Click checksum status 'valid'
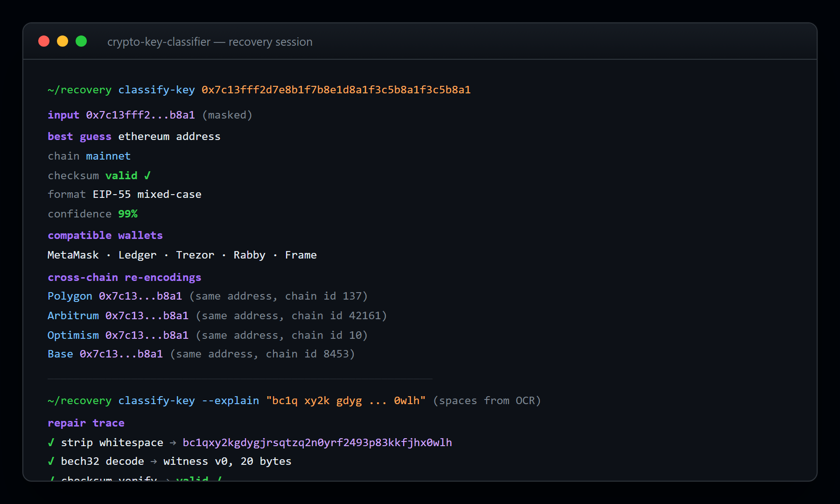The image size is (840, 504). [121, 175]
